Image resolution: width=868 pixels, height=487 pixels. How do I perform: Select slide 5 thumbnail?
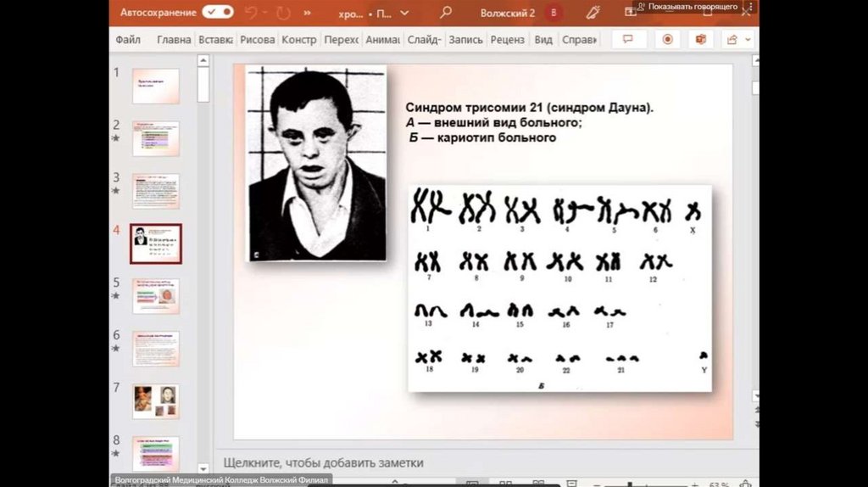pyautogui.click(x=156, y=296)
